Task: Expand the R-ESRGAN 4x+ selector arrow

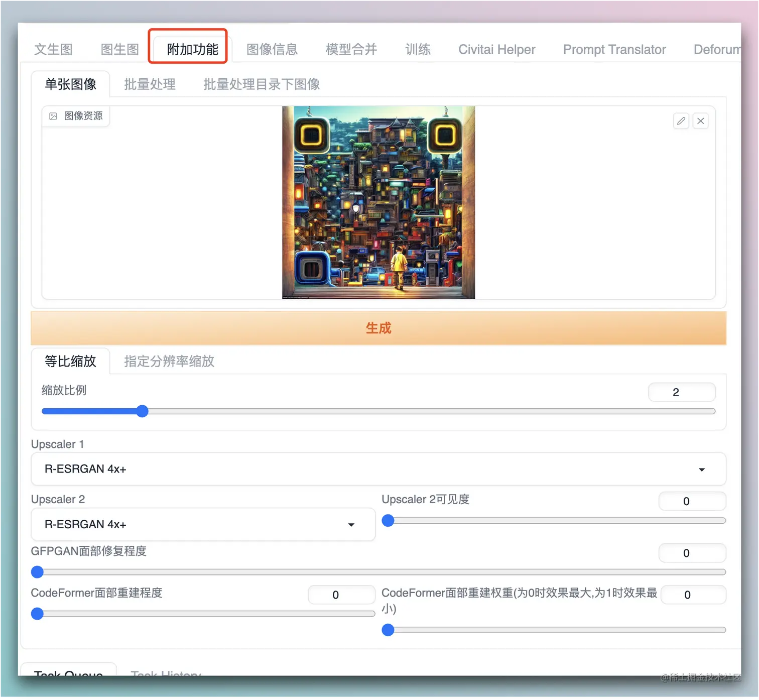Action: point(702,469)
